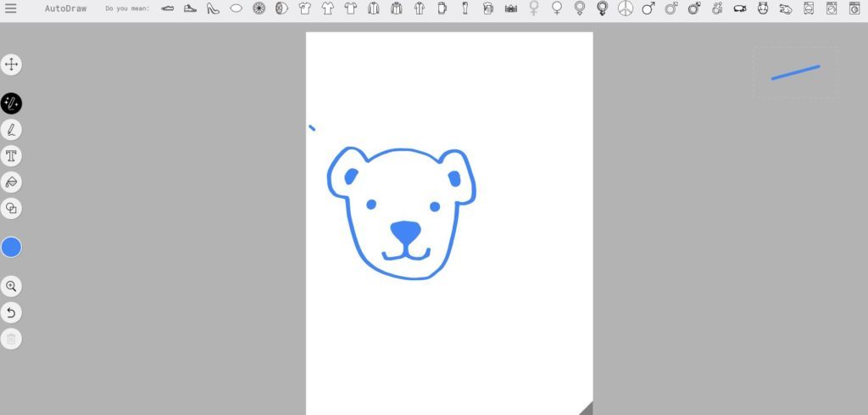The height and width of the screenshot is (415, 868).
Task: Click the line preview thumbnail at top right
Action: [x=795, y=73]
